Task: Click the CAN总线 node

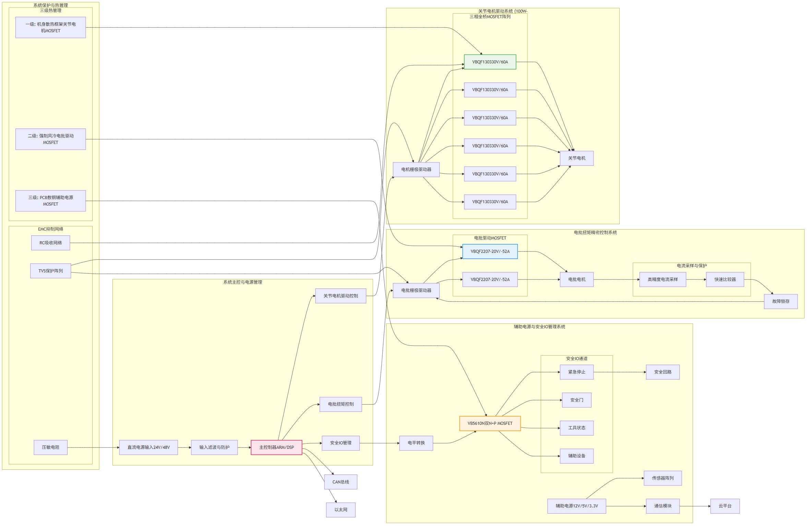Action: click(340, 482)
